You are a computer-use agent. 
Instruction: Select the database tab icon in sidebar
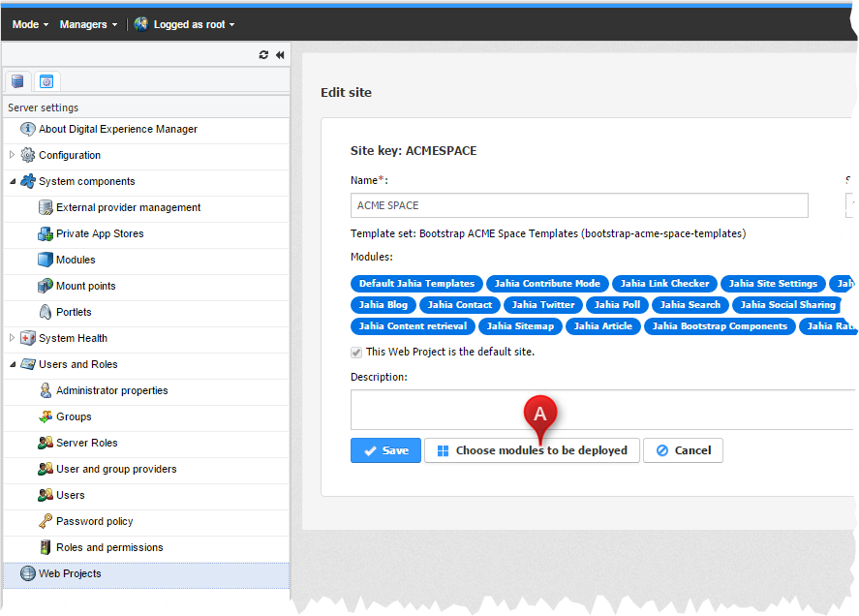(x=17, y=81)
